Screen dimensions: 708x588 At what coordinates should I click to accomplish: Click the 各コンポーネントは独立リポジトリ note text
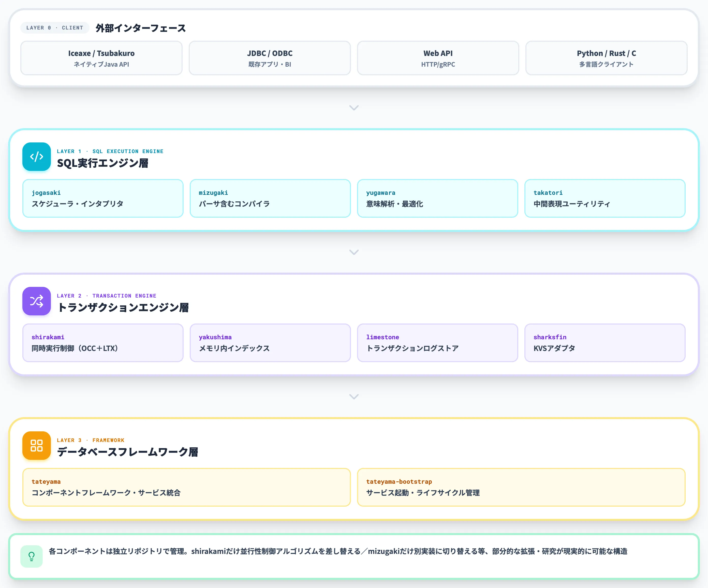[338, 551]
